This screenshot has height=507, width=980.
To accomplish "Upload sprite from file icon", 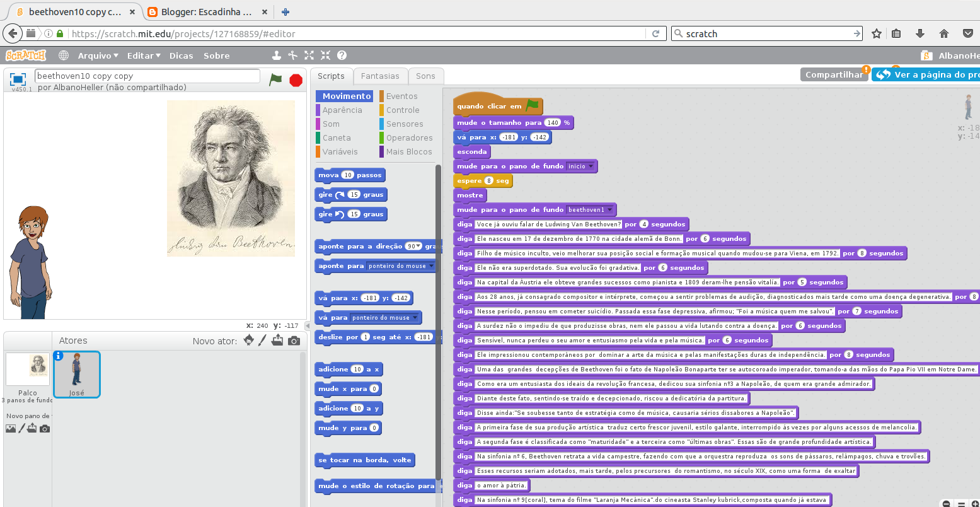I will (x=278, y=341).
